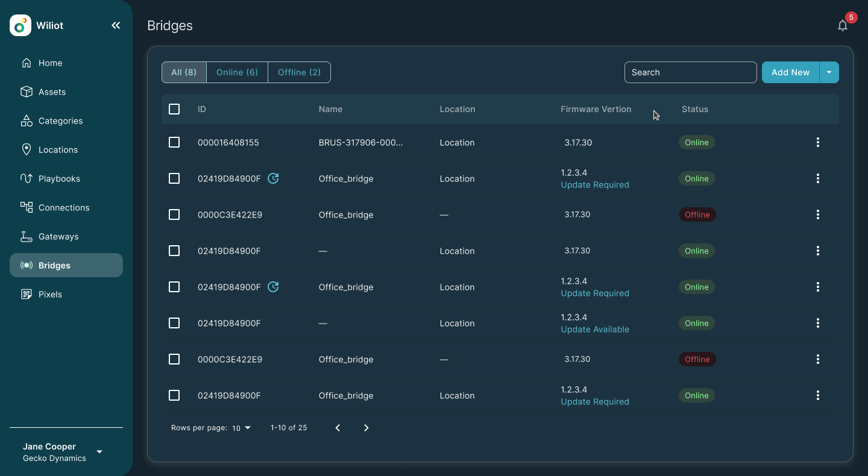
Task: Open the Connections page from the sidebar
Action: coord(66,207)
